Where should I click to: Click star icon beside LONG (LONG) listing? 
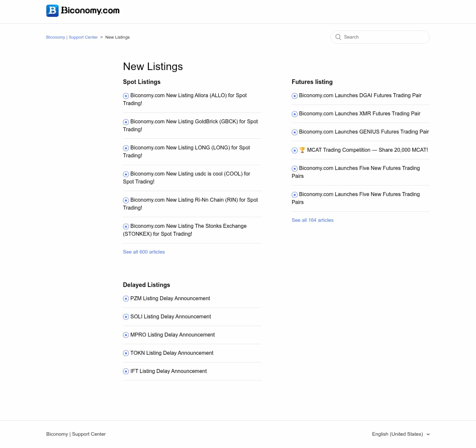126,148
